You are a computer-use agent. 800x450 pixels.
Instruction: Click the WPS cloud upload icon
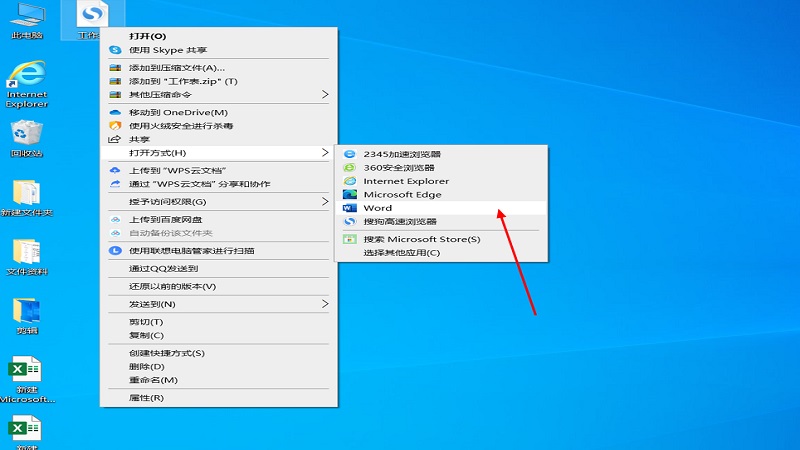[115, 170]
